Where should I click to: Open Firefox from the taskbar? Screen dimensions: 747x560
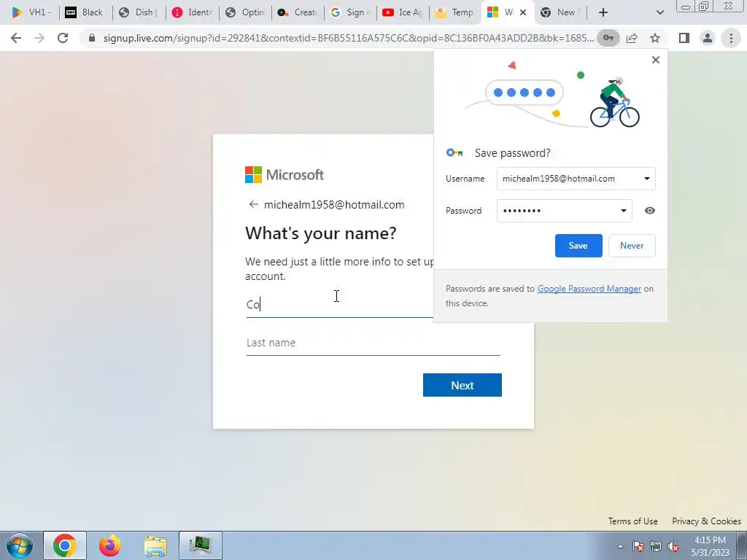pos(110,545)
